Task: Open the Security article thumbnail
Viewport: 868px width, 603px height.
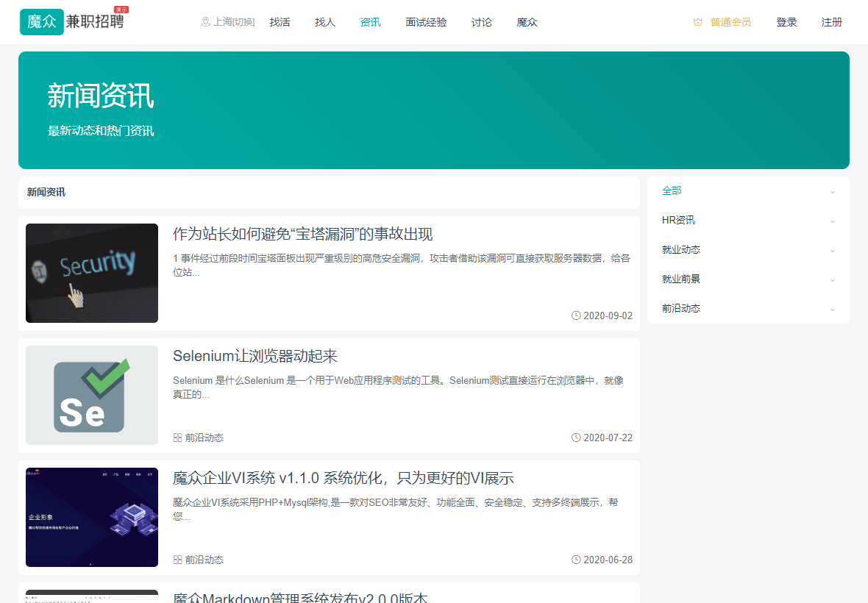Action: (92, 274)
